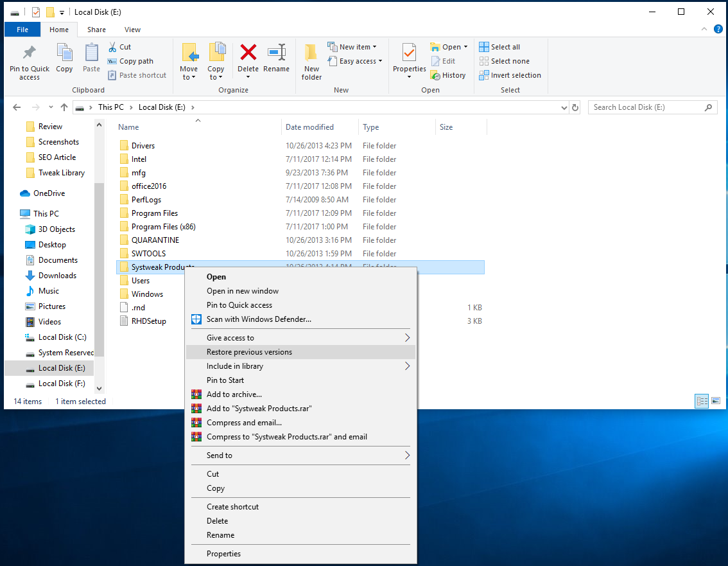This screenshot has height=566, width=728.
Task: Click Select all in the ribbon
Action: 499,47
